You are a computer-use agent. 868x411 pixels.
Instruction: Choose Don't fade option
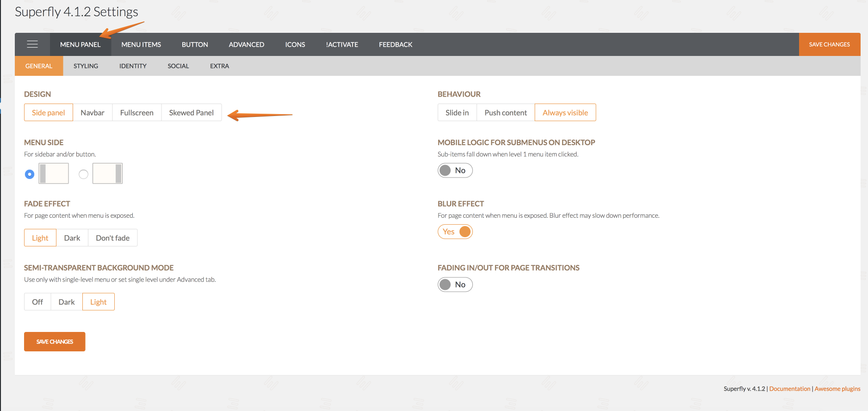click(113, 238)
